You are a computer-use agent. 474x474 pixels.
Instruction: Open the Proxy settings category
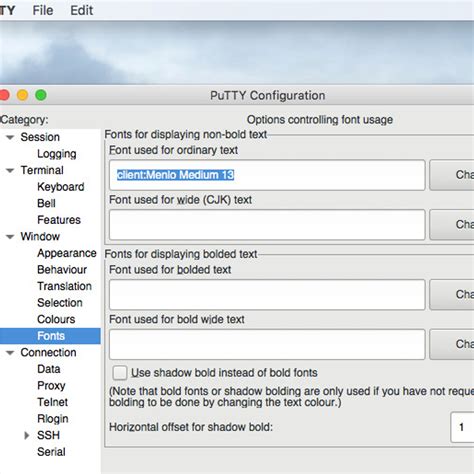click(51, 386)
